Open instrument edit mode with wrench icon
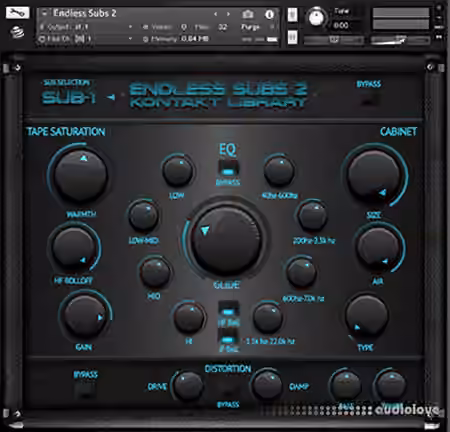The width and height of the screenshot is (450, 432). pos(17,13)
